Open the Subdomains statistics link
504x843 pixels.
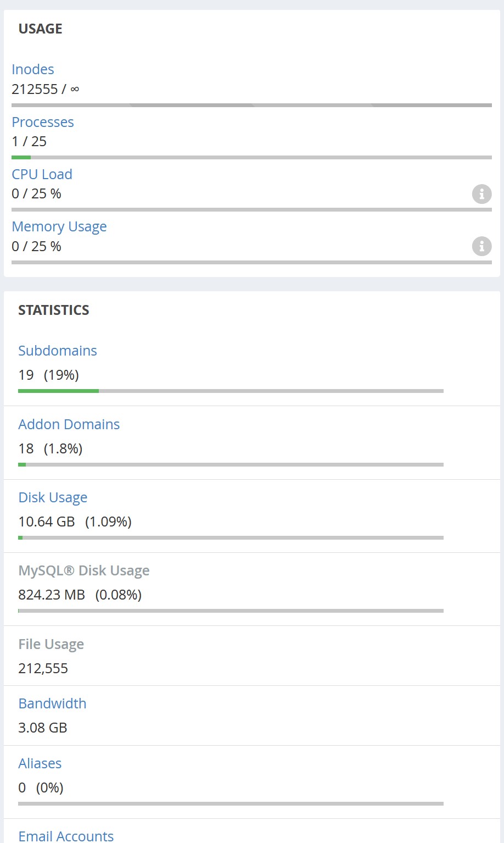(x=58, y=351)
